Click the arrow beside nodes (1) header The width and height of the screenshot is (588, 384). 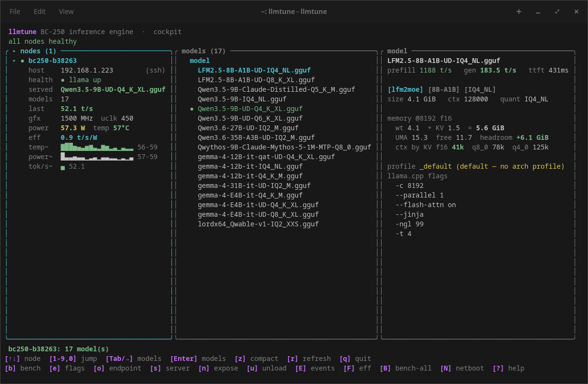pos(14,51)
